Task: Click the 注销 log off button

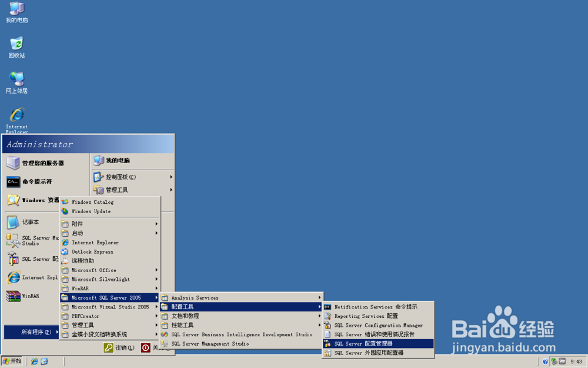Action: [119, 348]
